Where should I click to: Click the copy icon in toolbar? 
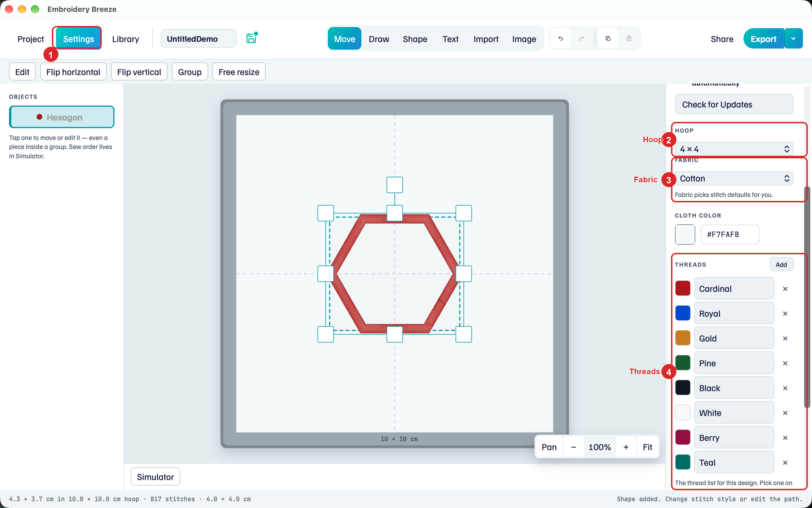point(608,39)
